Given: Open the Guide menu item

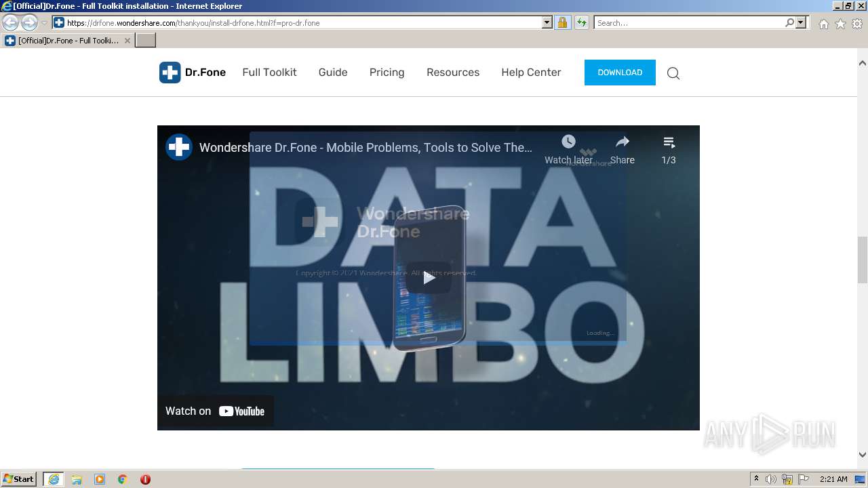Looking at the screenshot, I should coord(333,73).
